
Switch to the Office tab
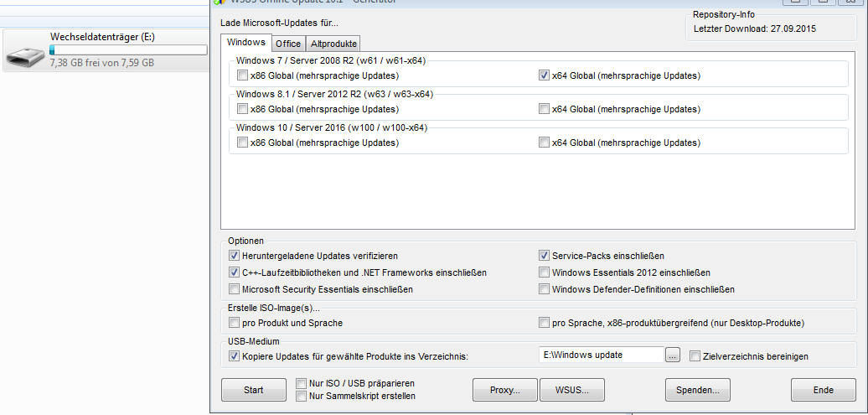[288, 44]
